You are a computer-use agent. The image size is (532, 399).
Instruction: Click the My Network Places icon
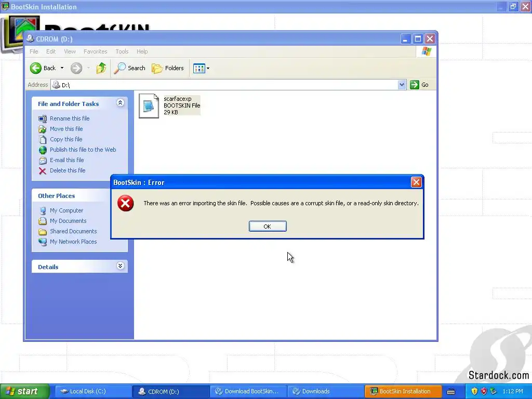tap(43, 242)
